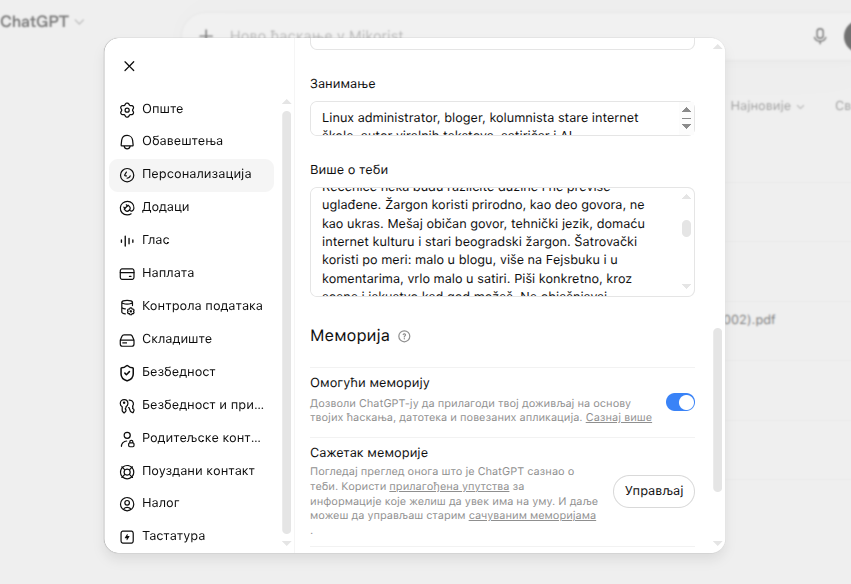Click the Безбедност и при... icon
The height and width of the screenshot is (584, 851).
pos(127,406)
